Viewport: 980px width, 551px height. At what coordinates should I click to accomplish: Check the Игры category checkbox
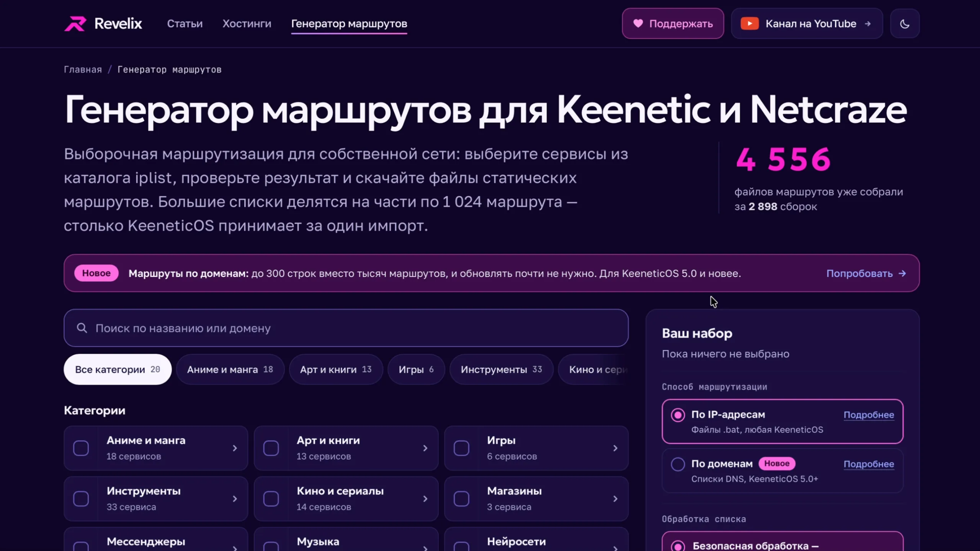pyautogui.click(x=461, y=448)
